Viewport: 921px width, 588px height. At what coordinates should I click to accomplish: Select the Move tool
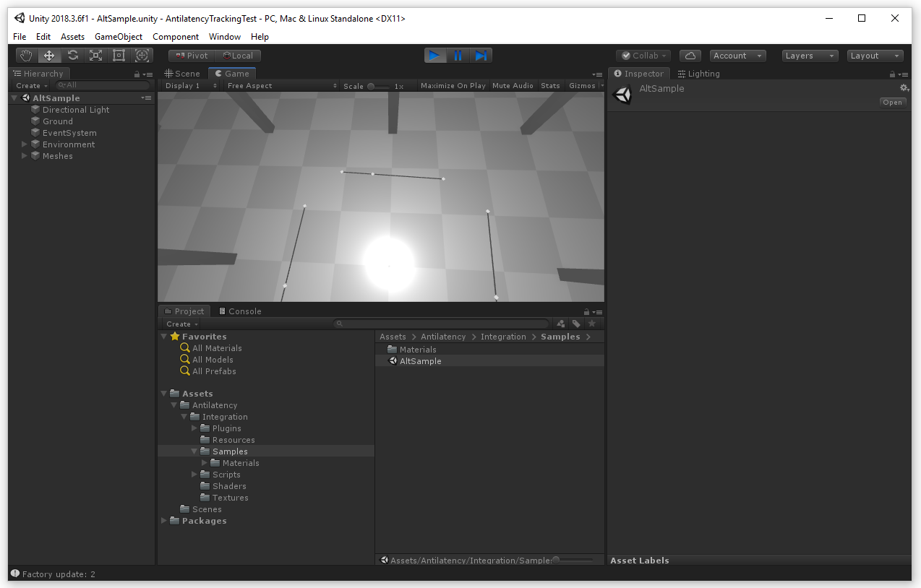click(49, 56)
